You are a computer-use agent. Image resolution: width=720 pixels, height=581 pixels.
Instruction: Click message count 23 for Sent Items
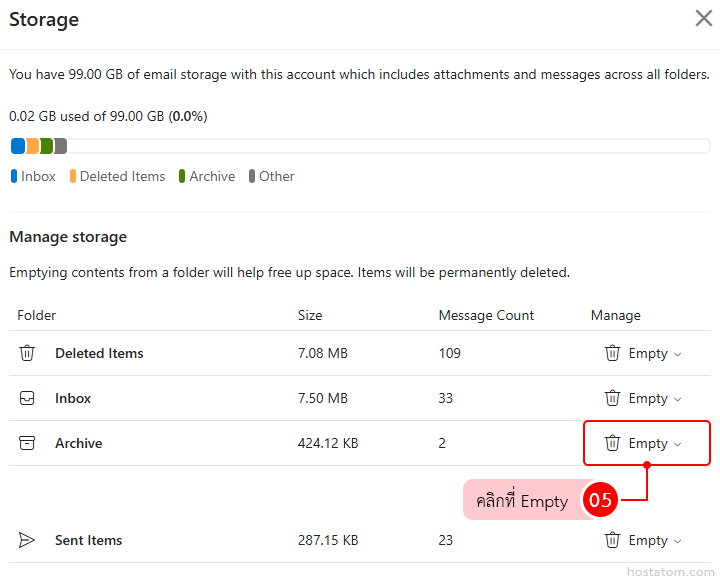coord(445,540)
